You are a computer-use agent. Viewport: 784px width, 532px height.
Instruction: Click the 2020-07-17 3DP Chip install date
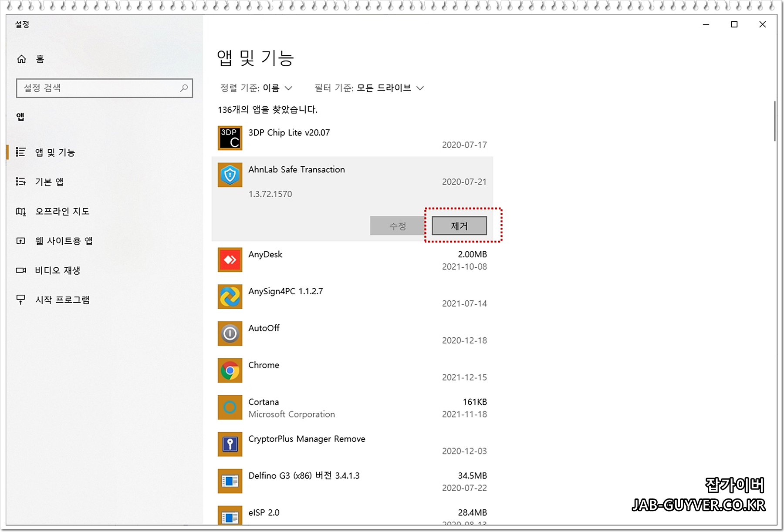click(464, 145)
